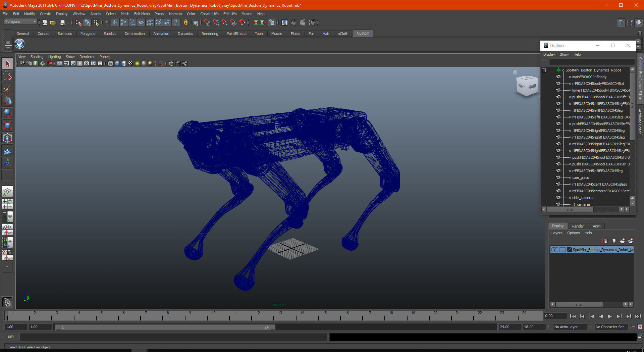Screen dimensions: 644x352
Task: Open the Polygons menu set dropdown
Action: (35, 21)
